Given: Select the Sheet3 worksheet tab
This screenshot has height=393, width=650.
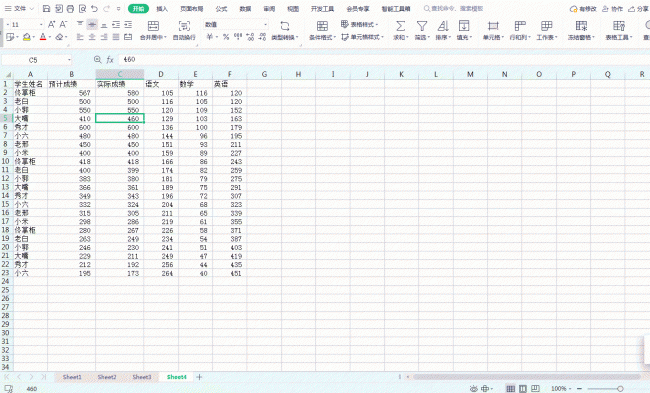Looking at the screenshot, I should click(142, 377).
